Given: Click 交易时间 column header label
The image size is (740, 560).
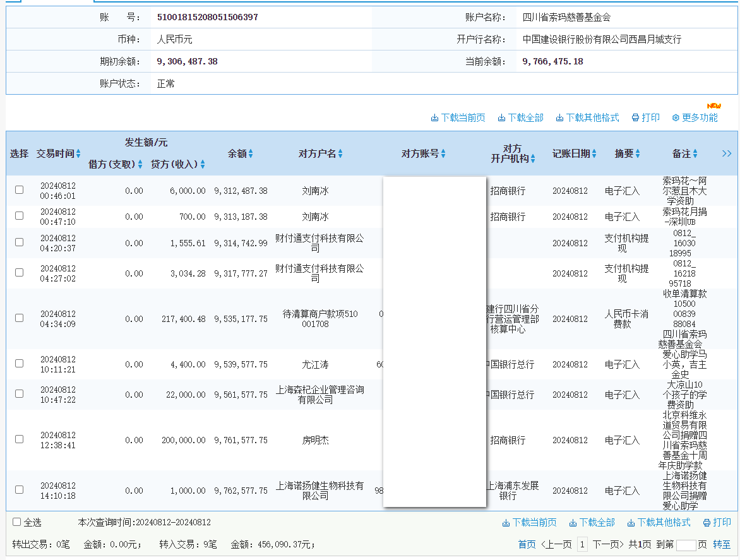Looking at the screenshot, I should coord(55,154).
